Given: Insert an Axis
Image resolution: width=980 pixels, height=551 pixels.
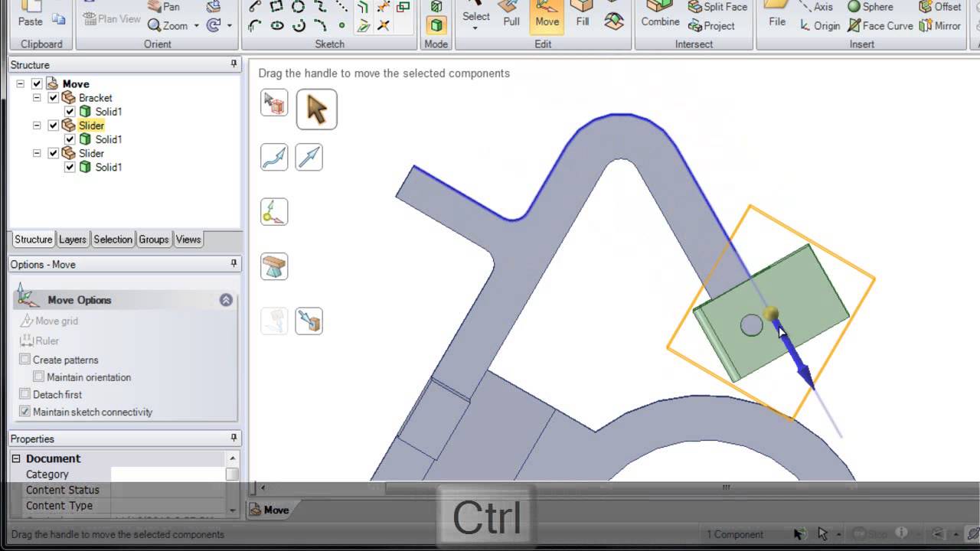Looking at the screenshot, I should [x=816, y=7].
